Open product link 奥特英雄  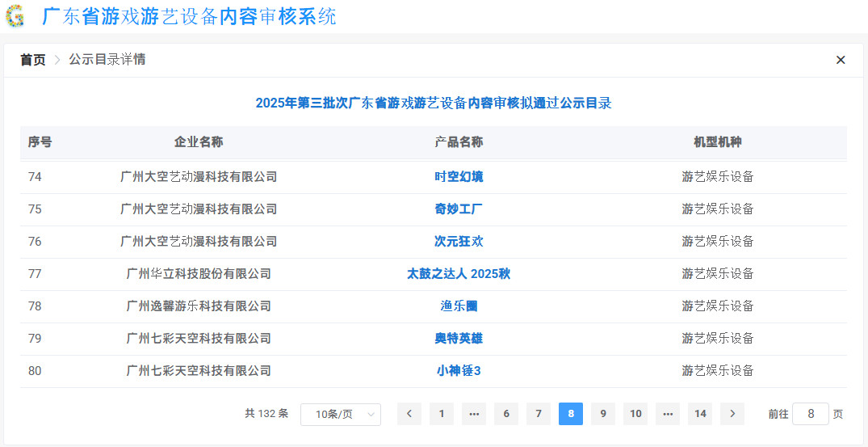pos(459,338)
